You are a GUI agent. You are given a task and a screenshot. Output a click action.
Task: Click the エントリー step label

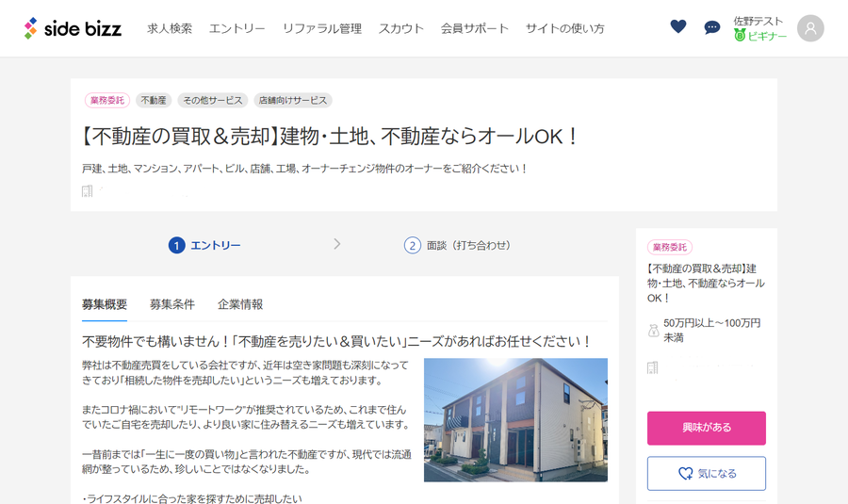pos(215,246)
